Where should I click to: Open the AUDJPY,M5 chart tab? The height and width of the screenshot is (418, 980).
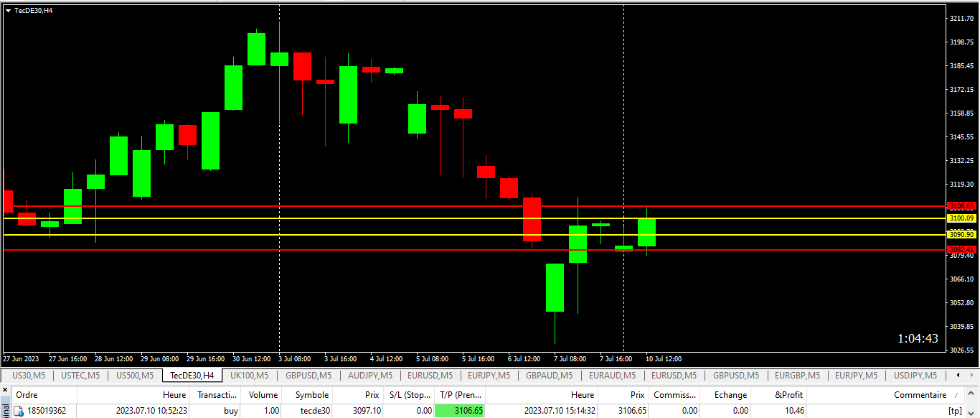point(369,375)
